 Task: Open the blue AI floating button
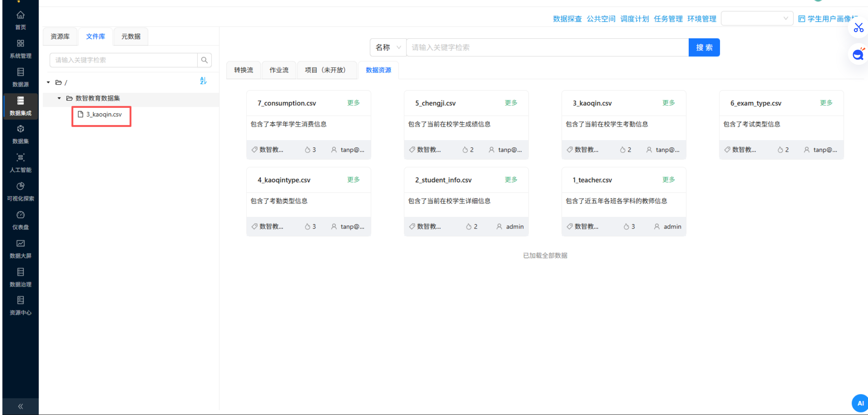click(x=860, y=403)
